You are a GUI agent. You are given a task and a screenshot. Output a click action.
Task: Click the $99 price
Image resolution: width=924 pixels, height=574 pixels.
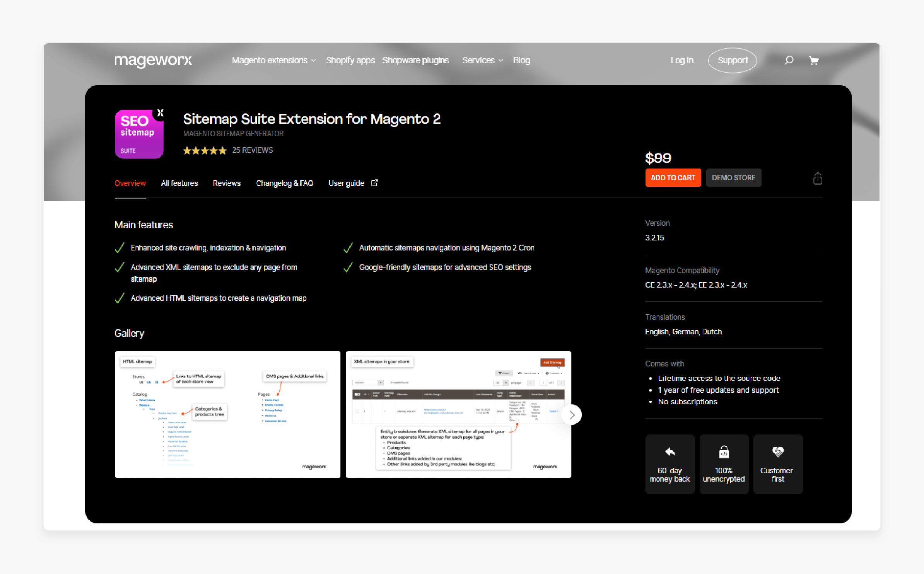click(x=658, y=158)
